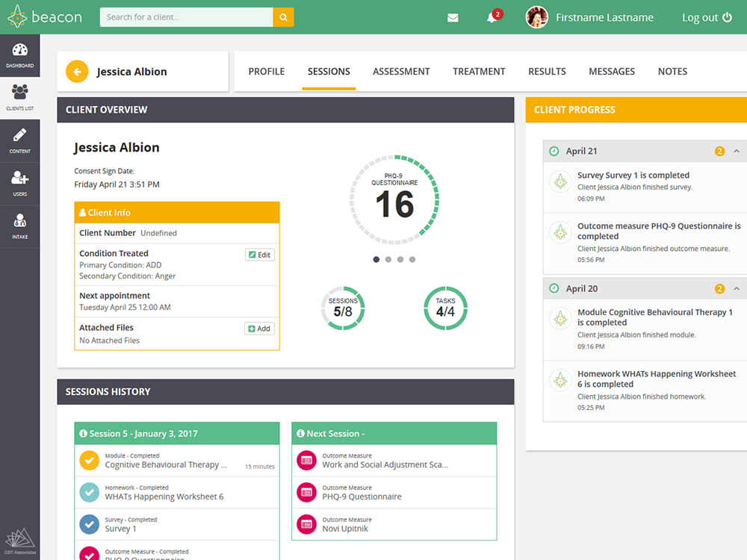Select the fourth carousel dot
Screen dimensions: 747x560
pos(412,260)
